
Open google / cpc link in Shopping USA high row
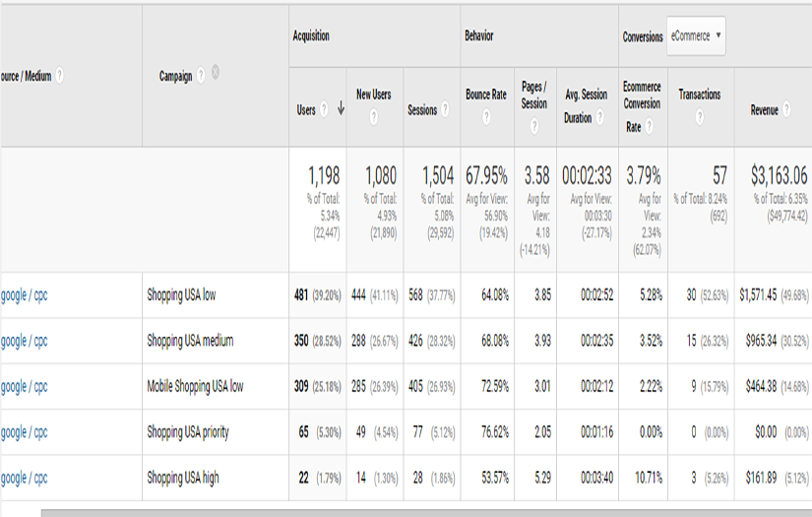[24, 479]
